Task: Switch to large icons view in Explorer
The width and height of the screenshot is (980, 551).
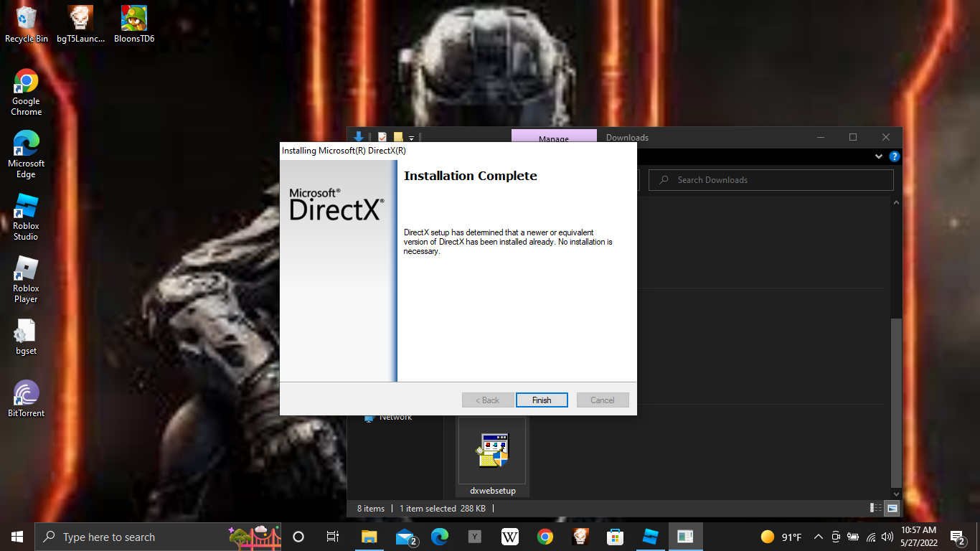Action: coord(892,508)
